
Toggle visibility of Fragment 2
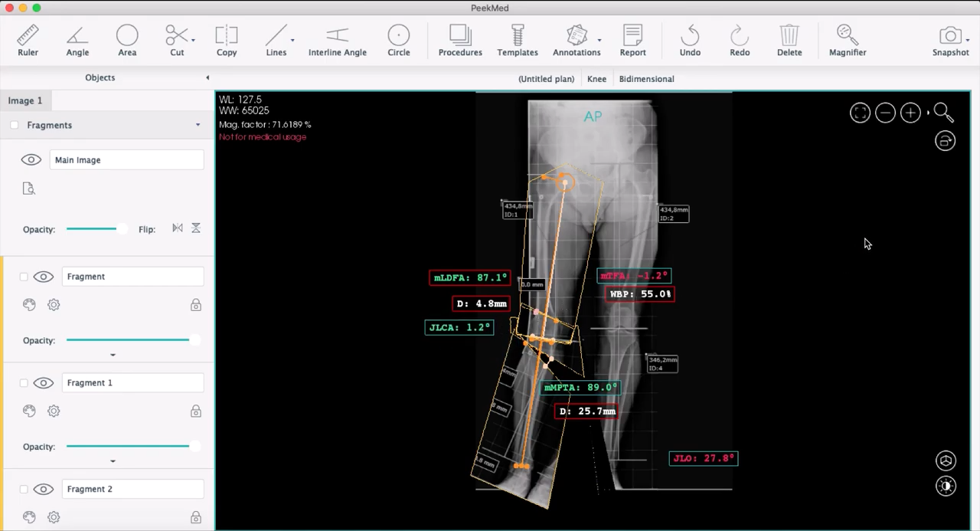point(43,490)
